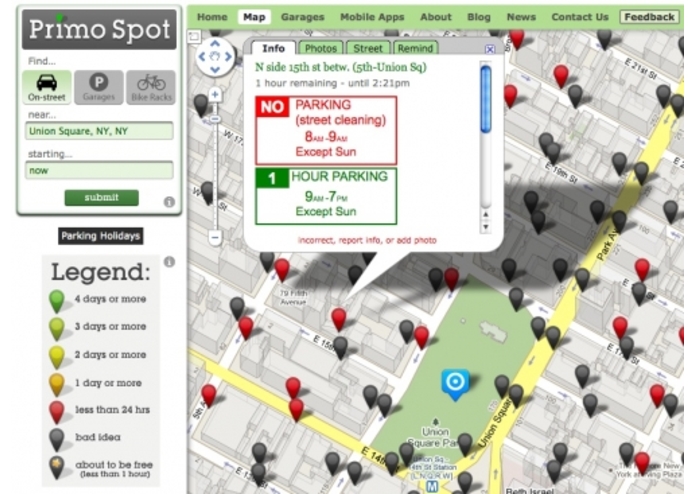
Task: Click the green submit button
Action: (102, 198)
